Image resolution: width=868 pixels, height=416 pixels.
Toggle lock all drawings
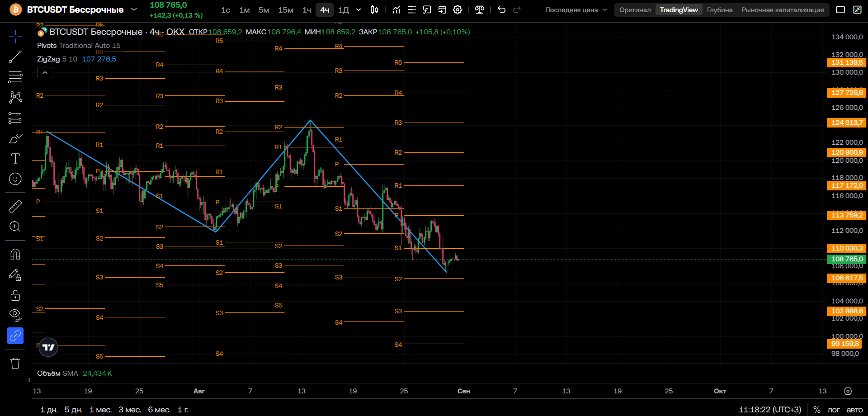pos(15,295)
